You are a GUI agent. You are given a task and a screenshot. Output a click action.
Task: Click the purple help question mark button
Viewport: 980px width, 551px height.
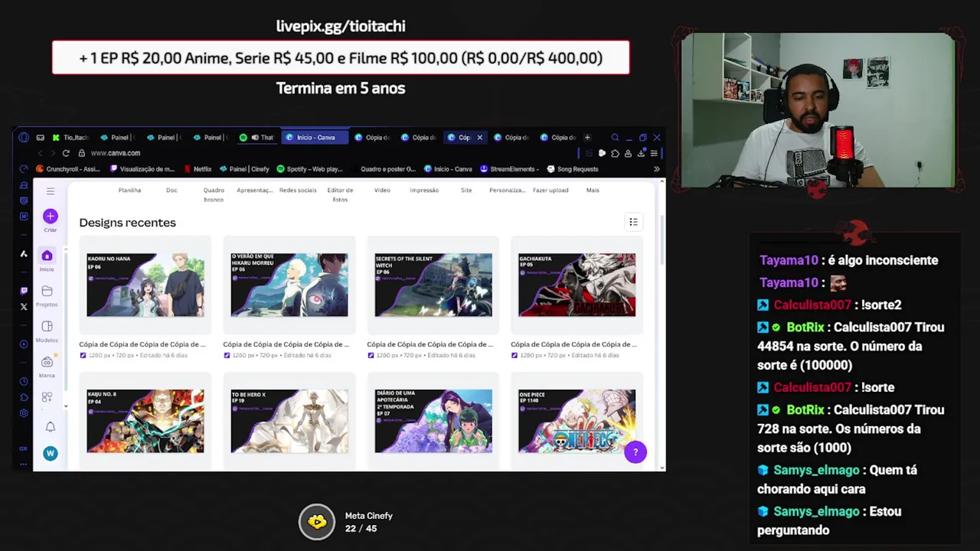point(635,452)
